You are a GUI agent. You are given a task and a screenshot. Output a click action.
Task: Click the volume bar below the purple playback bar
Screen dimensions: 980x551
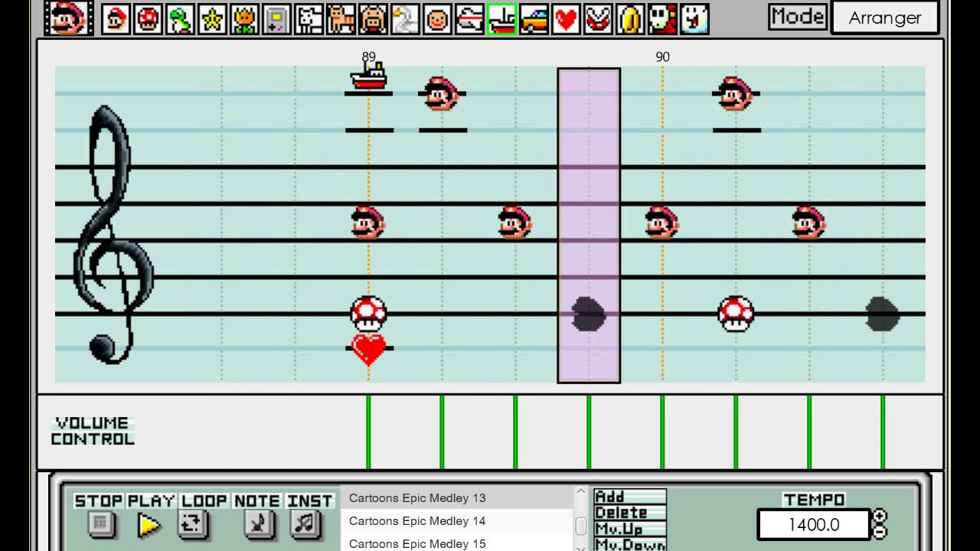[589, 432]
